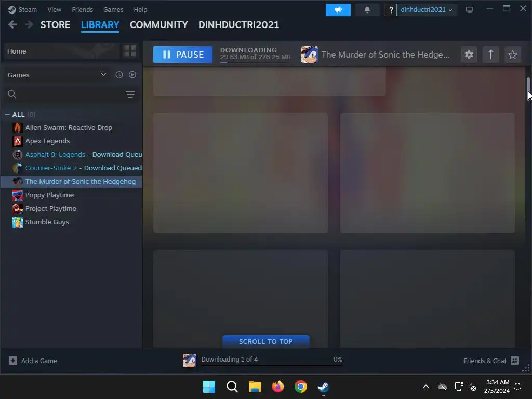
Task: Show hidden system tray icons
Action: tap(426, 387)
